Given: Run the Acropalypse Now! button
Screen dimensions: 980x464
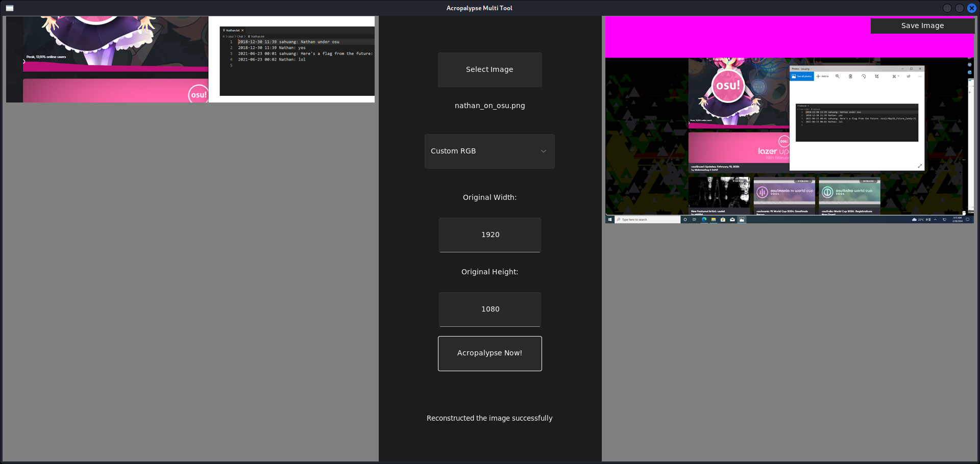Looking at the screenshot, I should point(489,353).
